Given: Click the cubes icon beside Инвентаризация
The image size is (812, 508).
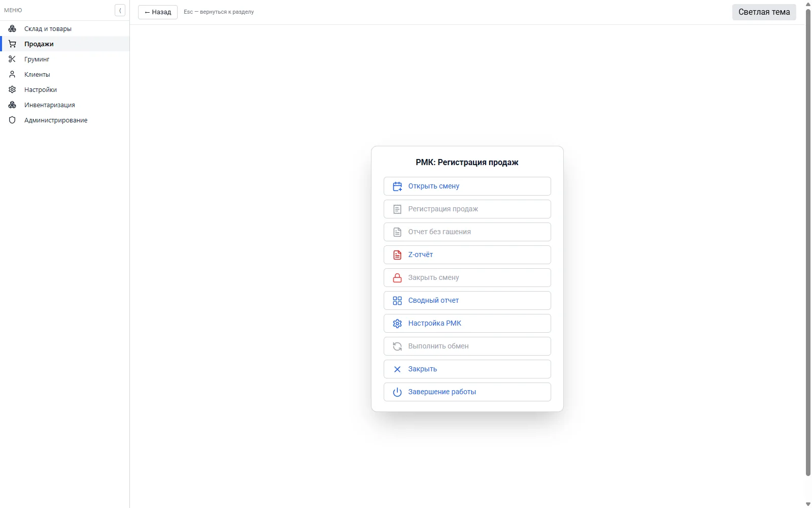Looking at the screenshot, I should 12,105.
